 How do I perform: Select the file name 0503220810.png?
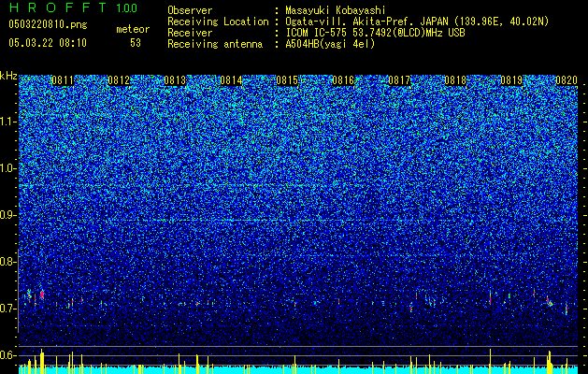click(48, 24)
